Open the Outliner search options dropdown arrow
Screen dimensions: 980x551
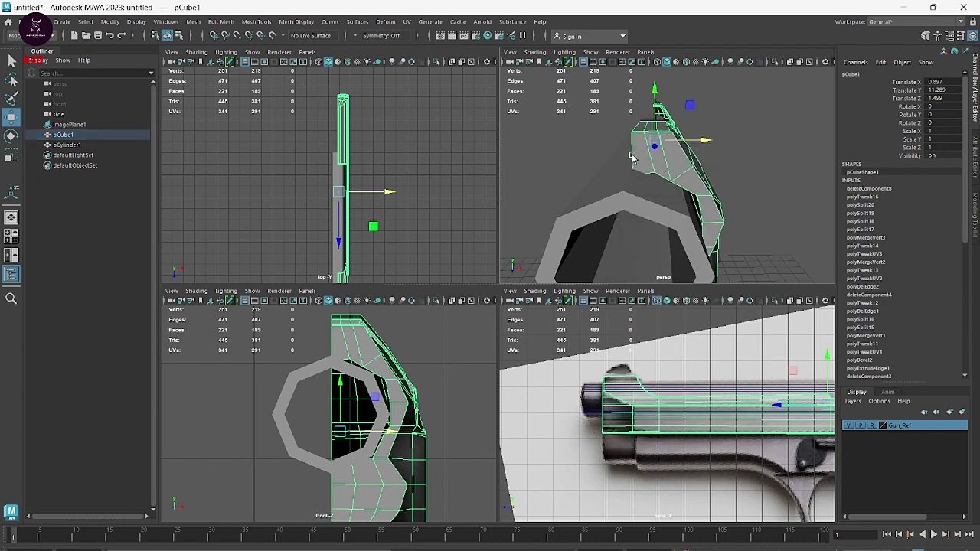(x=150, y=73)
